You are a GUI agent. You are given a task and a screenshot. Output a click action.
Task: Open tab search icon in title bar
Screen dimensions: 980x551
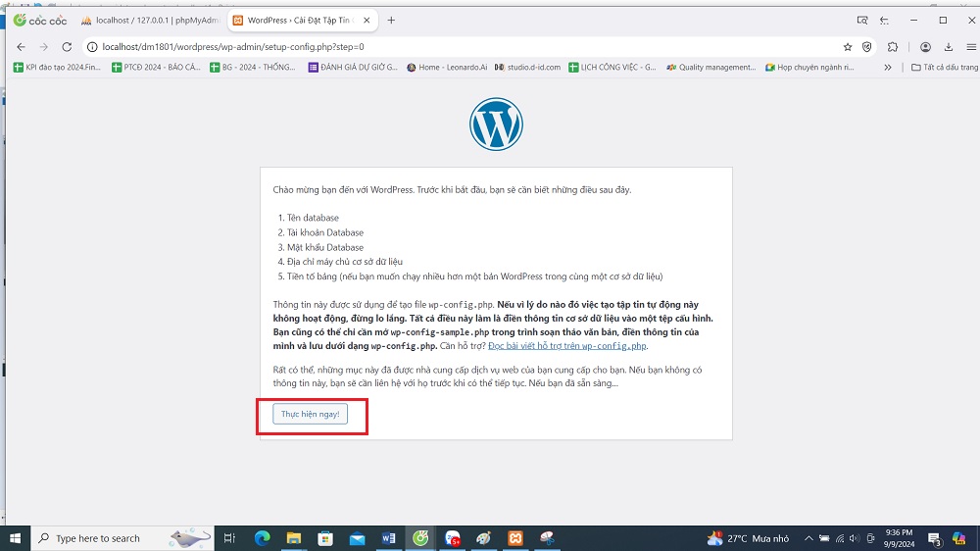[x=862, y=20]
